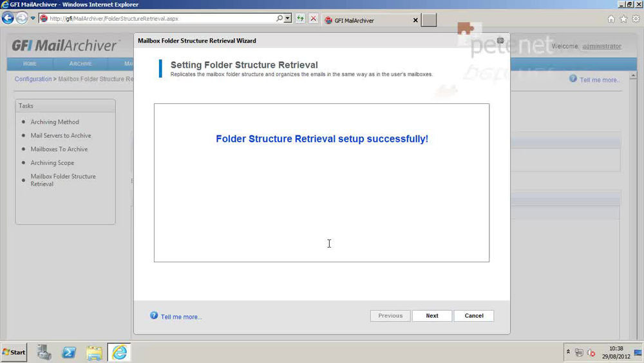Open the Windows Start button

(14, 352)
